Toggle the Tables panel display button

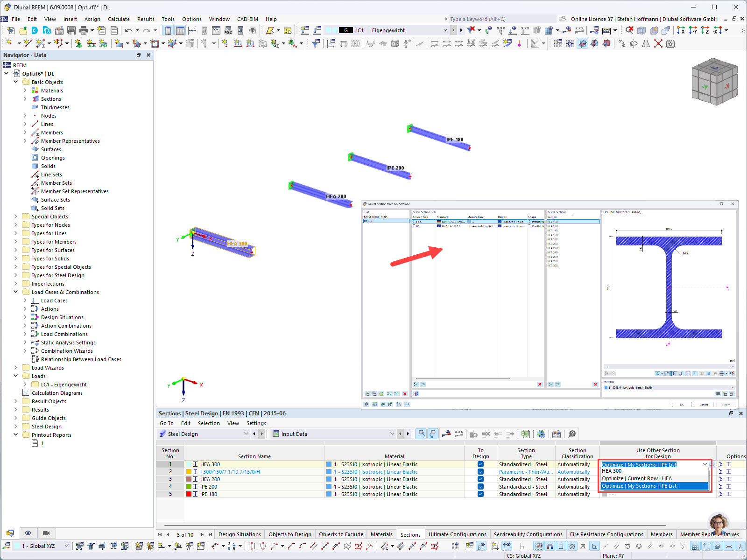point(180,30)
